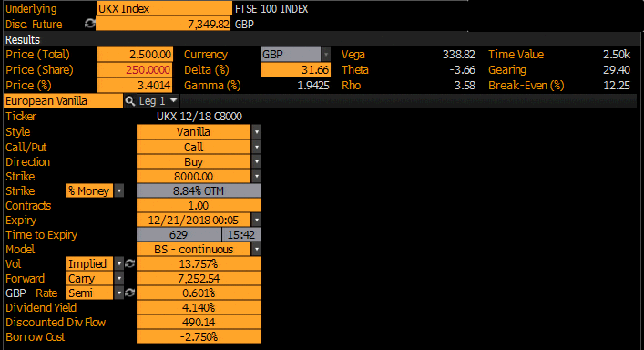Expand the Direction Buy dropdown
The image size is (644, 350).
[x=256, y=161]
